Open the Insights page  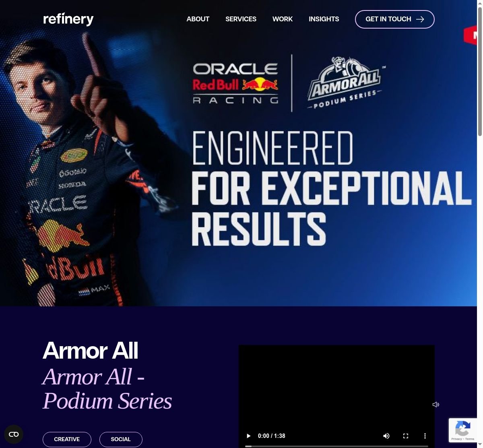pyautogui.click(x=324, y=19)
